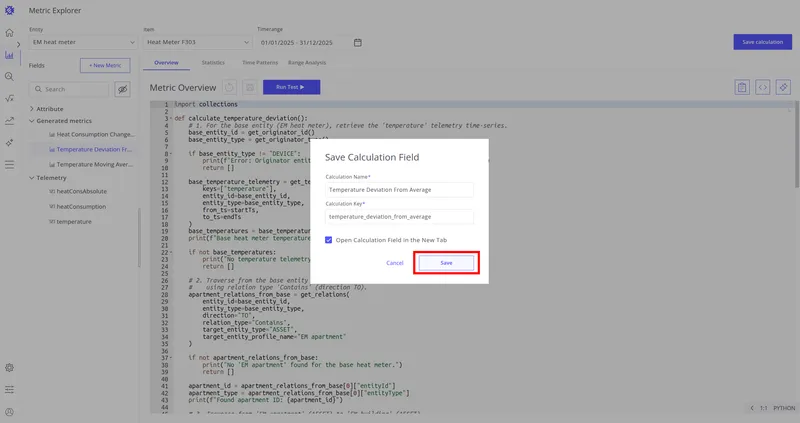Open the Item dropdown showing Heat Meter F303
Image resolution: width=800 pixels, height=423 pixels.
click(198, 42)
